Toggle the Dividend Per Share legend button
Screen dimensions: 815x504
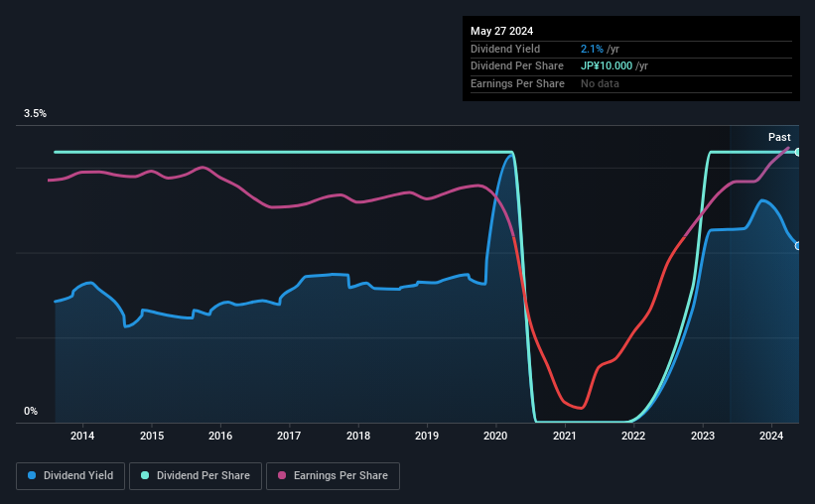196,476
